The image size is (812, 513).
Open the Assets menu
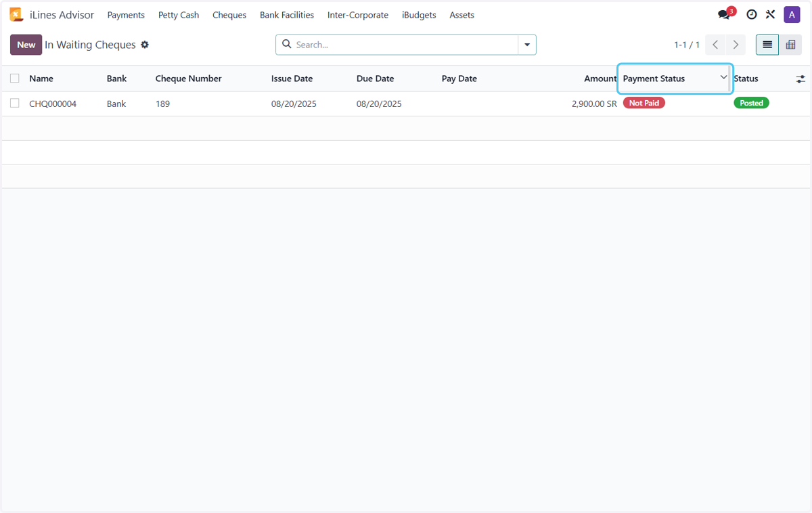(x=462, y=15)
